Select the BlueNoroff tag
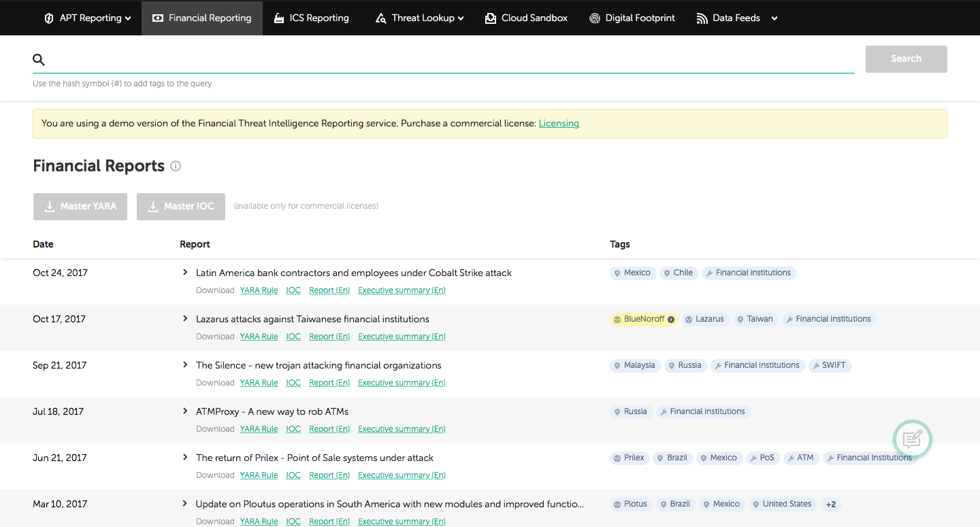 (643, 319)
